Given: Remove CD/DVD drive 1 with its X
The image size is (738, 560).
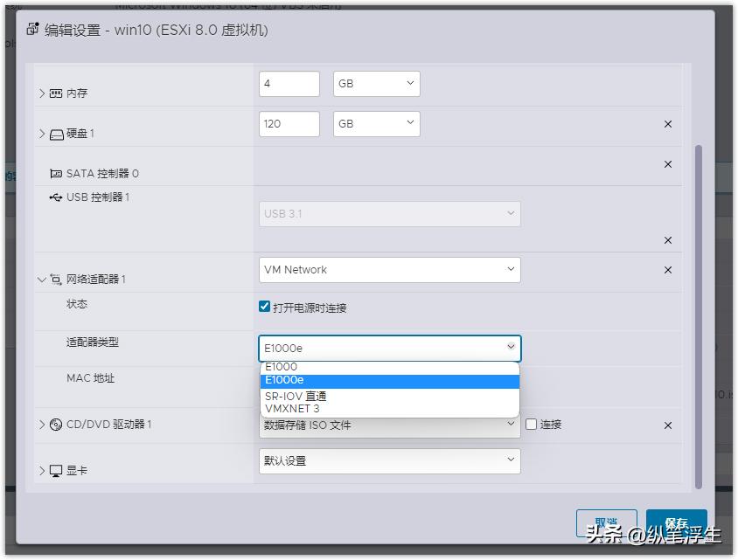Looking at the screenshot, I should [x=667, y=425].
